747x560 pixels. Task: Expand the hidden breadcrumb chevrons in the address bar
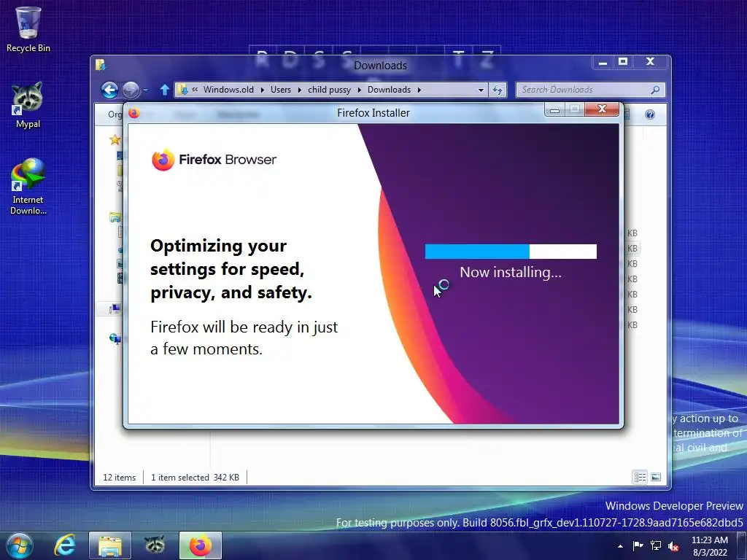[x=195, y=90]
